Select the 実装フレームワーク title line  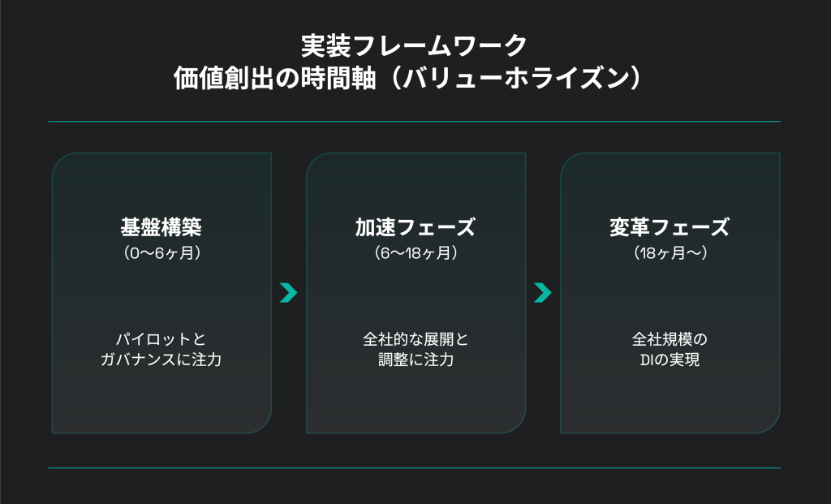(x=415, y=46)
